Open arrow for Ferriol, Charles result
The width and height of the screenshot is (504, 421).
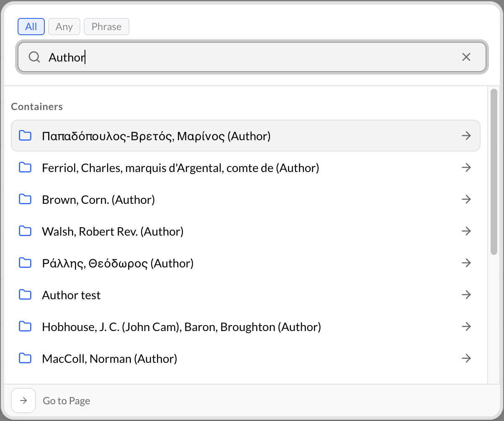(x=466, y=168)
